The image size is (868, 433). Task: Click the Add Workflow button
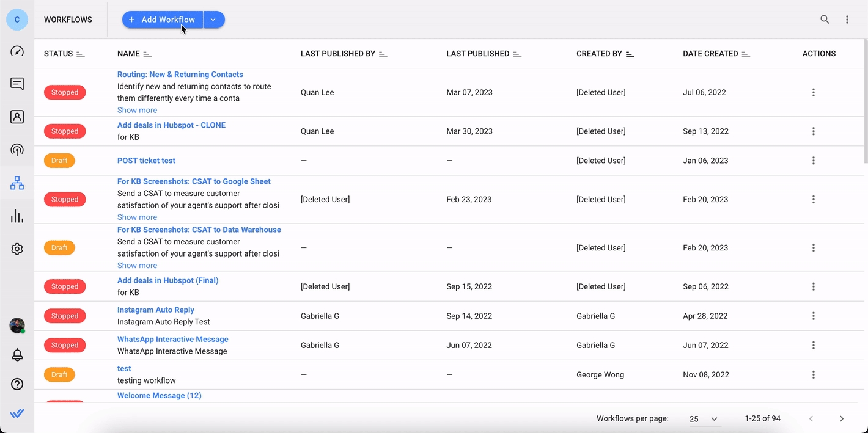click(x=163, y=20)
